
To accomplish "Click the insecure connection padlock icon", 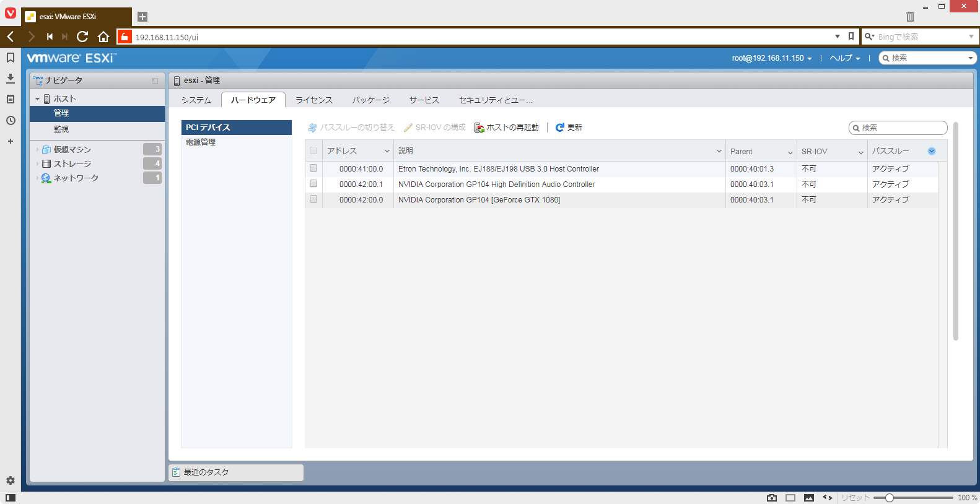I will pyautogui.click(x=125, y=37).
